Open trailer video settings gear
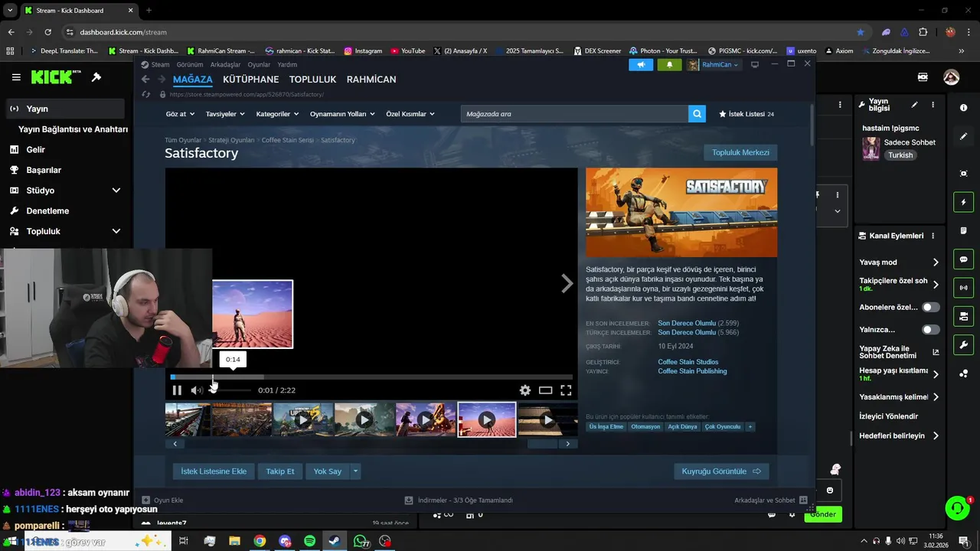980x551 pixels. 525,390
